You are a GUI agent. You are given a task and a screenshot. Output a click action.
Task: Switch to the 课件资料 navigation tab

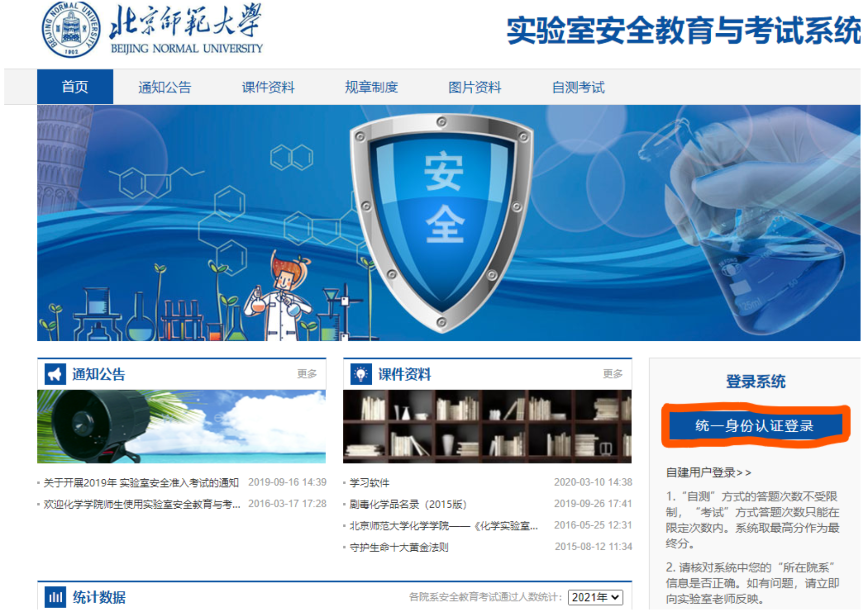pos(268,87)
